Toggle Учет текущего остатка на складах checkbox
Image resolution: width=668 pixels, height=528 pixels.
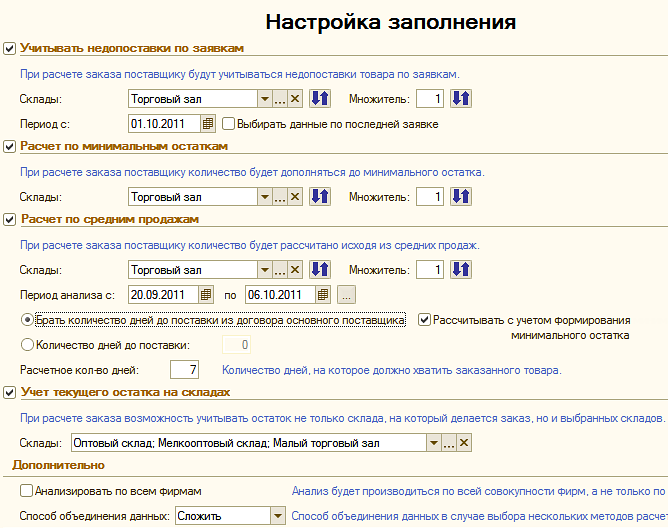(x=9, y=392)
